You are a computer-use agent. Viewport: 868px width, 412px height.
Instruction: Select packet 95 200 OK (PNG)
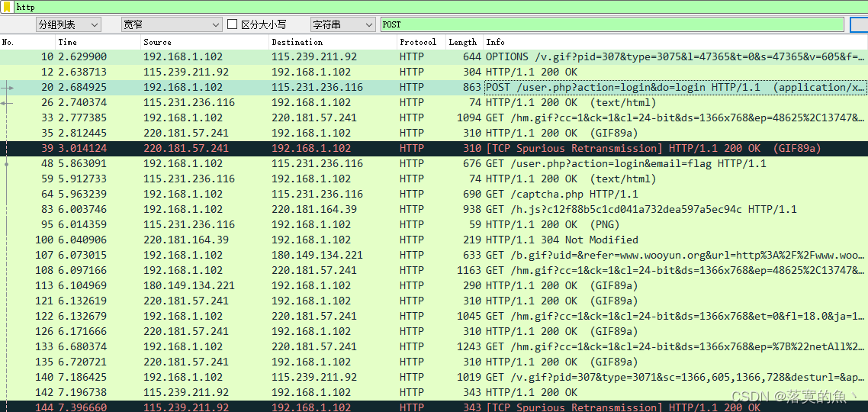point(434,224)
